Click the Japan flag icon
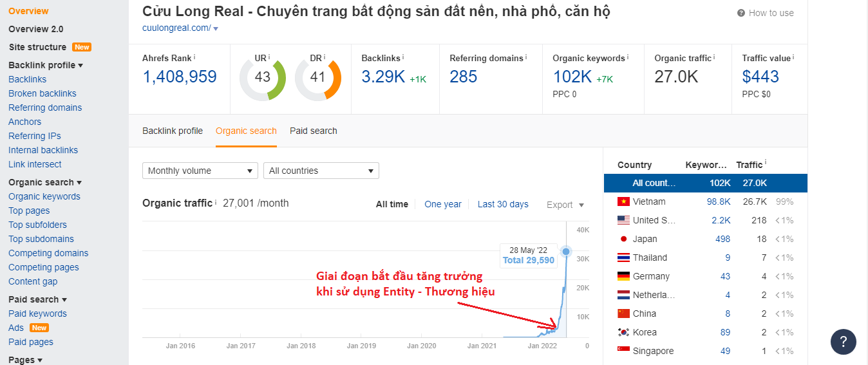This screenshot has width=868, height=365. [x=623, y=239]
